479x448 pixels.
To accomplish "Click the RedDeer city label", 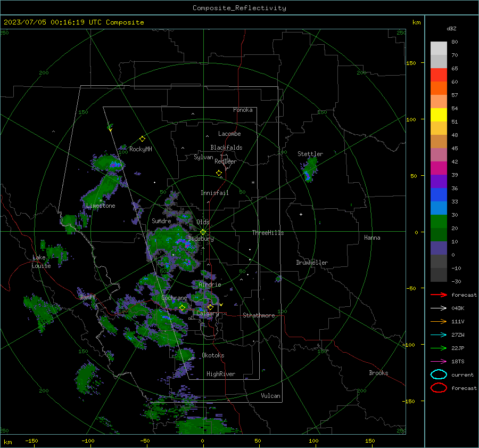I will [x=226, y=161].
